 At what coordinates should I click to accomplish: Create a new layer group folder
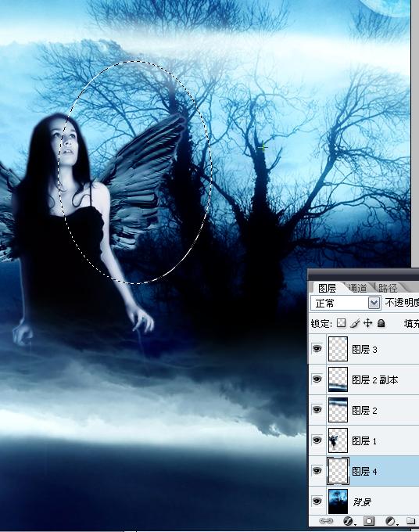[411, 520]
